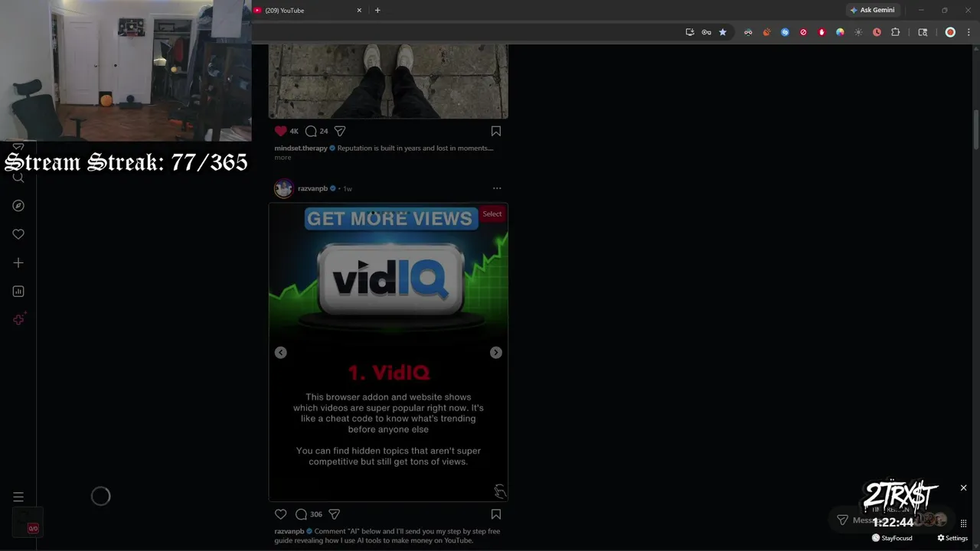The width and height of the screenshot is (980, 551).
Task: Create a new post with plus icon
Action: coord(18,262)
